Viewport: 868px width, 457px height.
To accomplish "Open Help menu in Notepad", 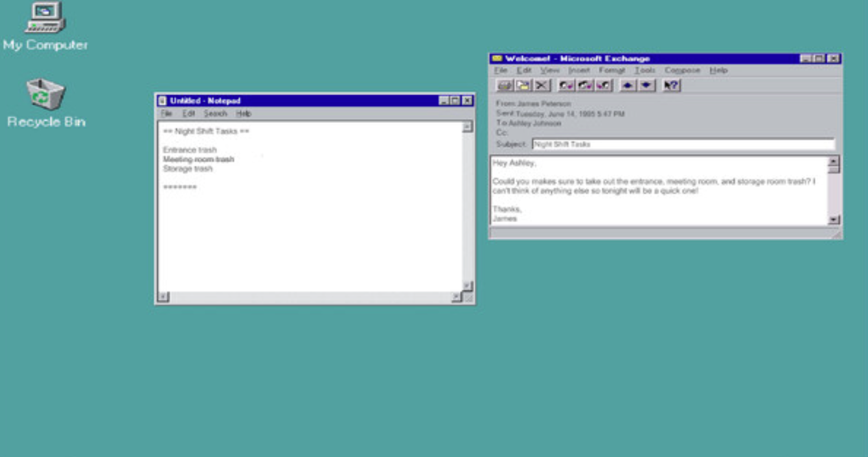I will click(x=244, y=113).
